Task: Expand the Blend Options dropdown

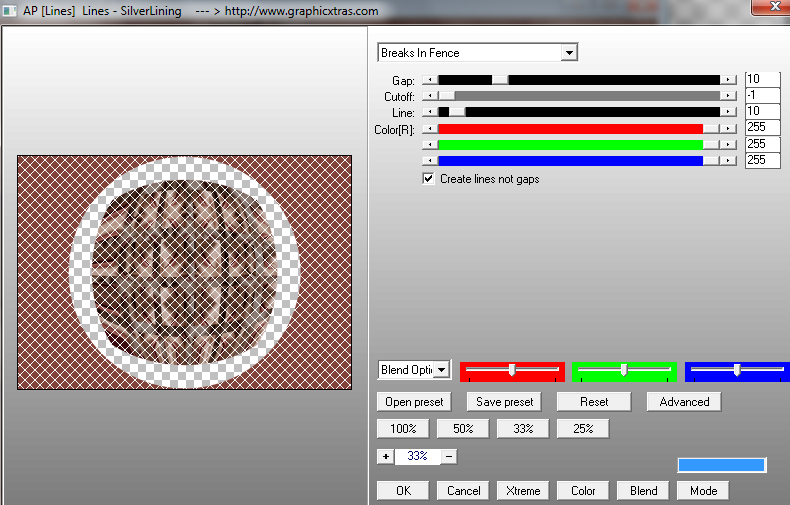Action: [x=441, y=370]
